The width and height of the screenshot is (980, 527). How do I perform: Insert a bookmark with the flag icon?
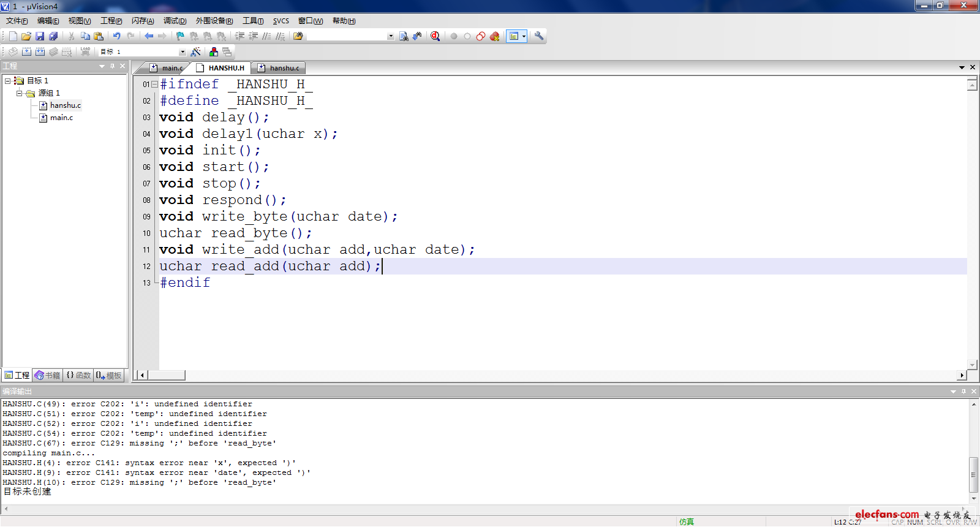click(x=180, y=36)
